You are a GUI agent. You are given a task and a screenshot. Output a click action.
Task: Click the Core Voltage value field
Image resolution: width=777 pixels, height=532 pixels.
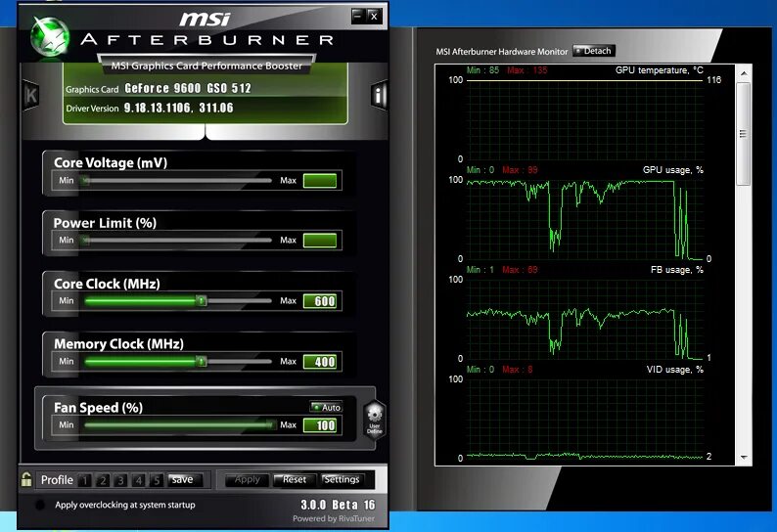[320, 180]
